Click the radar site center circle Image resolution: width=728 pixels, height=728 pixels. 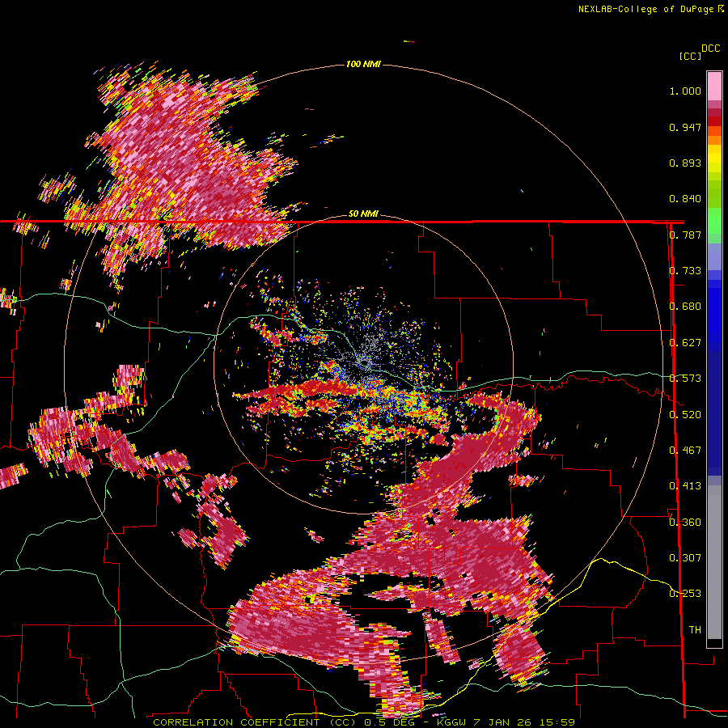(x=365, y=362)
